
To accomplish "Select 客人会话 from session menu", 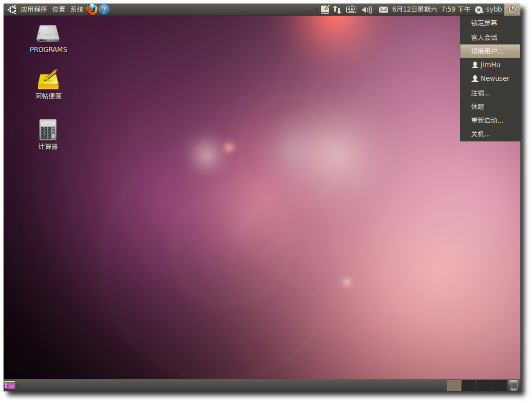I will (490, 37).
